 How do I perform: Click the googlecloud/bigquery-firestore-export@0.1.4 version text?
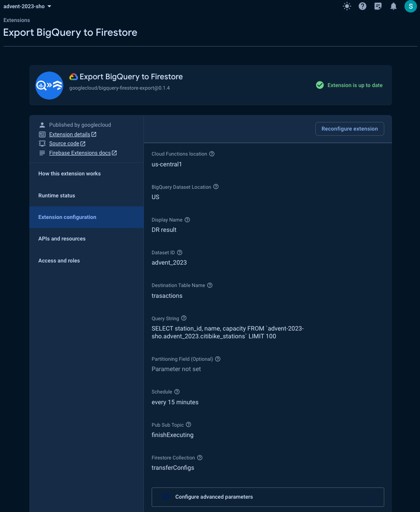119,88
